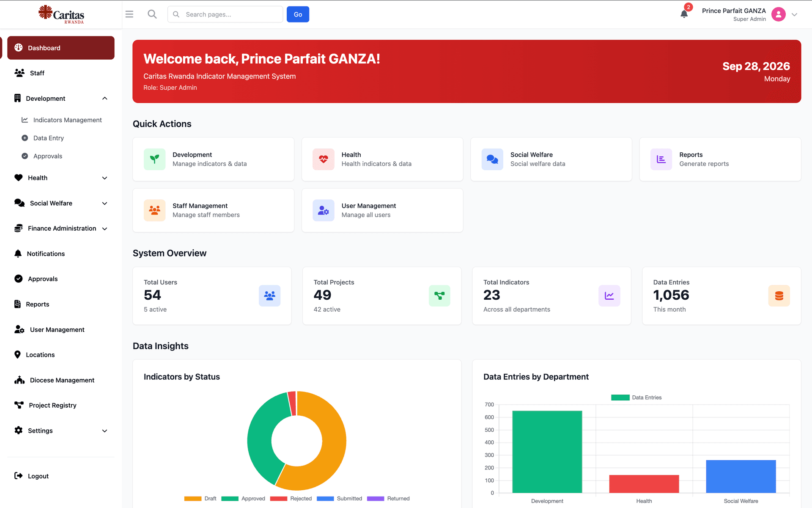Viewport: 812px width, 508px height.
Task: Click the Social Welfare chat bubbles icon
Action: click(x=492, y=159)
